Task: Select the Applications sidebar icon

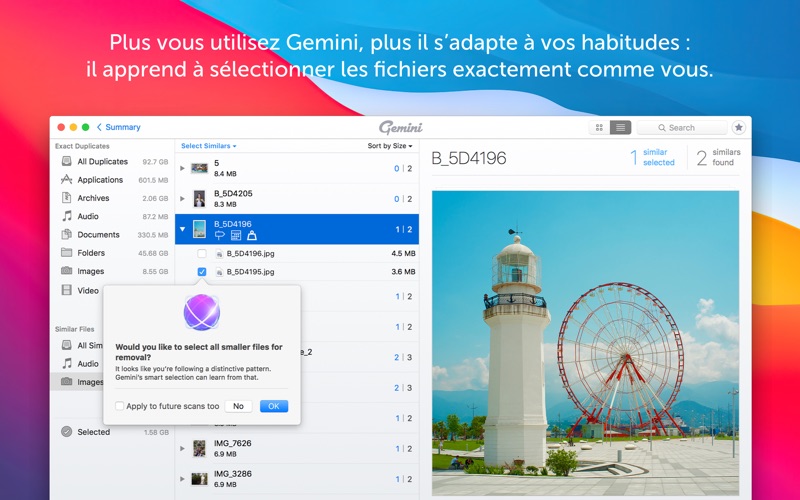Action: 66,180
